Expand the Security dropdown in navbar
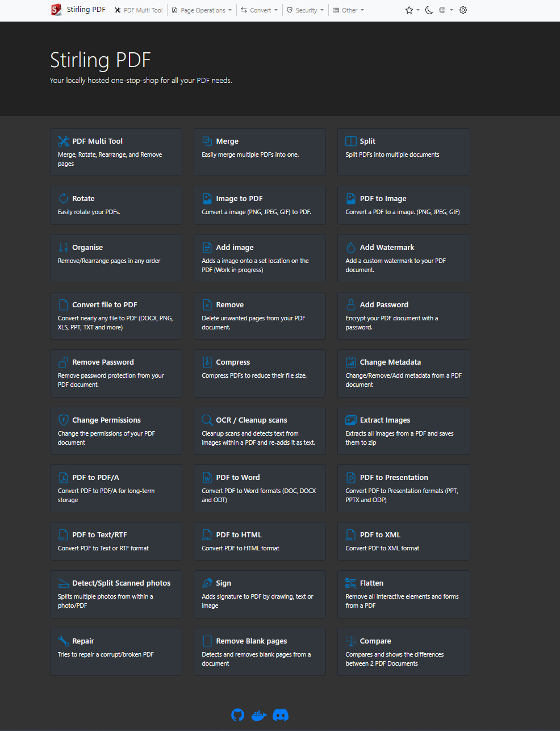The width and height of the screenshot is (560, 731). [x=306, y=10]
